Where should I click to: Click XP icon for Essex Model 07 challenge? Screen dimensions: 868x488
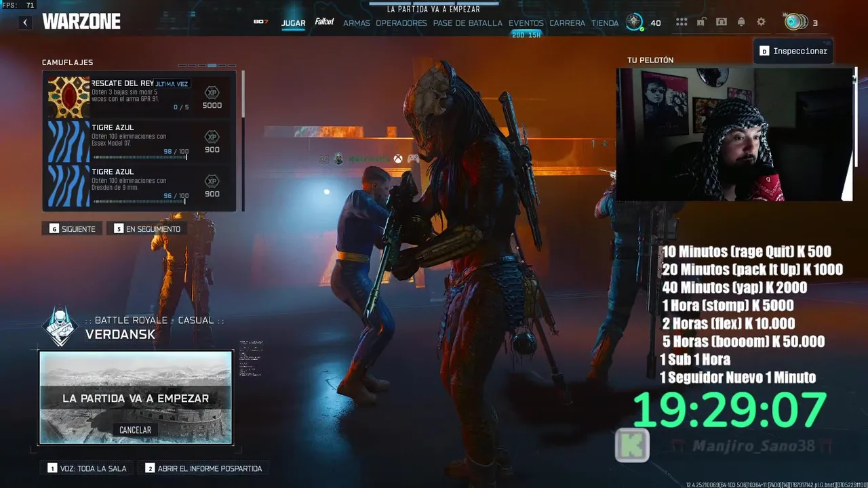click(212, 136)
